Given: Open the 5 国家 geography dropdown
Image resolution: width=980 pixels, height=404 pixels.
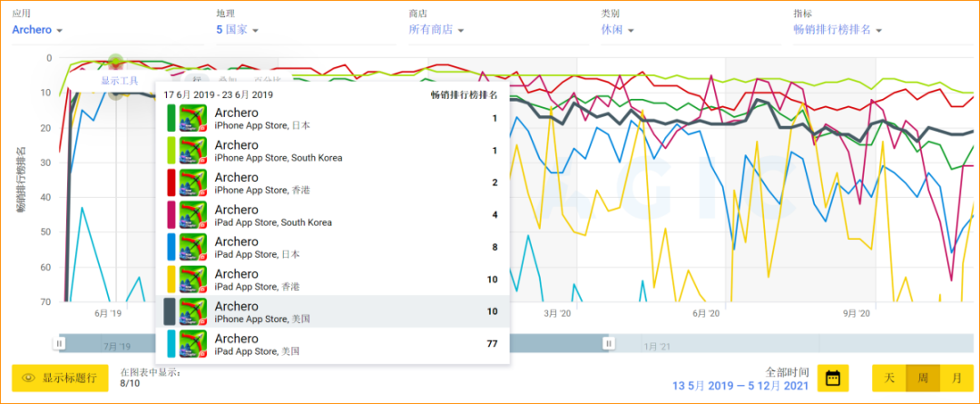Looking at the screenshot, I should click(238, 30).
